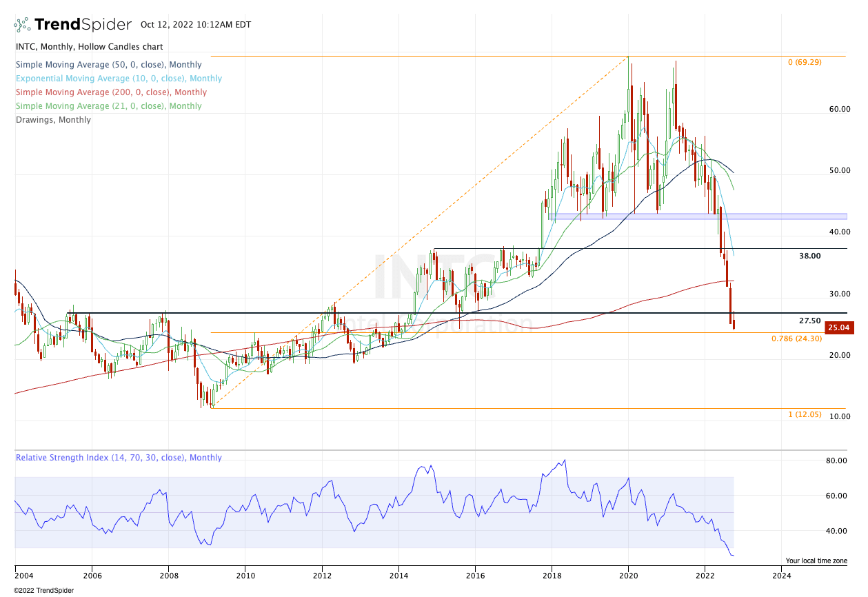Click the 1 (12.05) Fibonacci level label
The image size is (868, 597).
805,415
